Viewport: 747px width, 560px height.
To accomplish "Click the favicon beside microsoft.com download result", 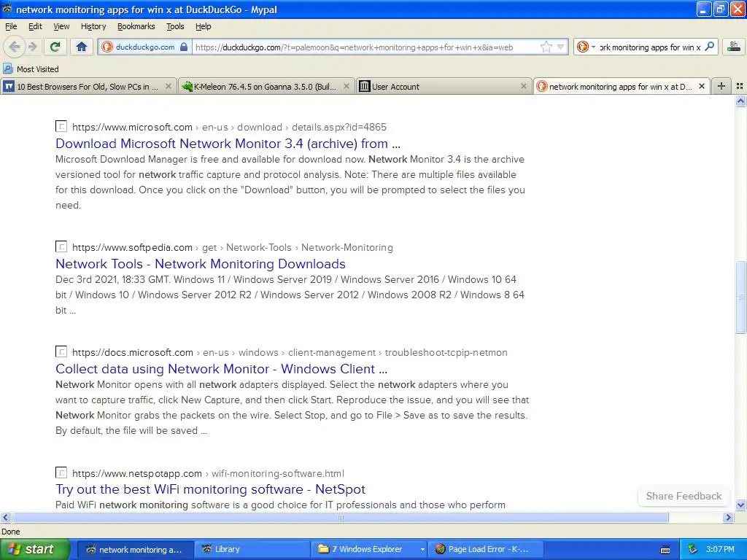I will [61, 126].
